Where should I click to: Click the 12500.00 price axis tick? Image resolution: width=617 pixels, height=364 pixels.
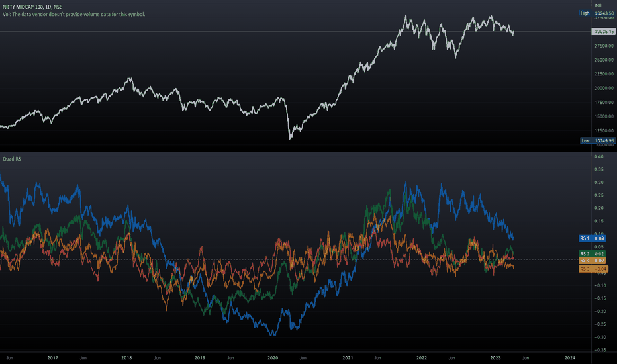[604, 130]
